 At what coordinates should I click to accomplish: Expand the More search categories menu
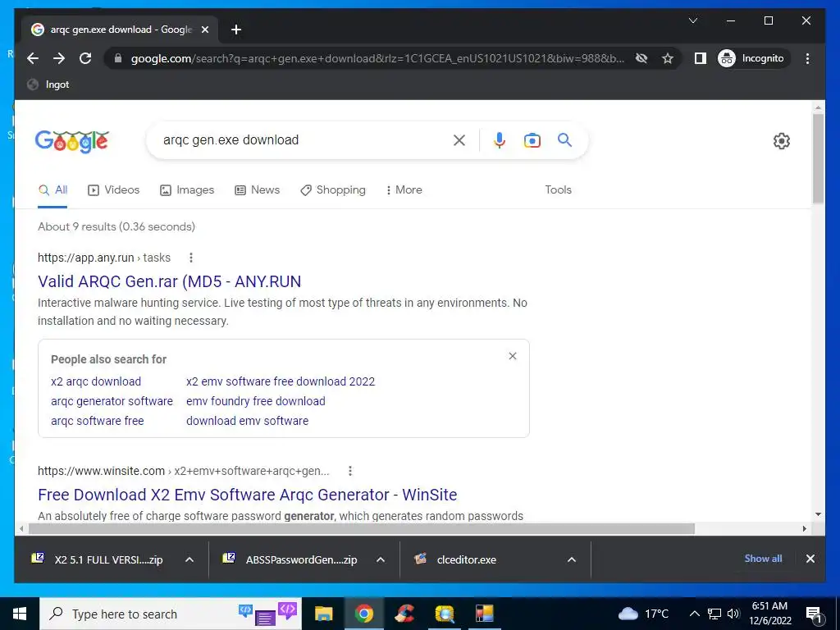click(x=404, y=190)
